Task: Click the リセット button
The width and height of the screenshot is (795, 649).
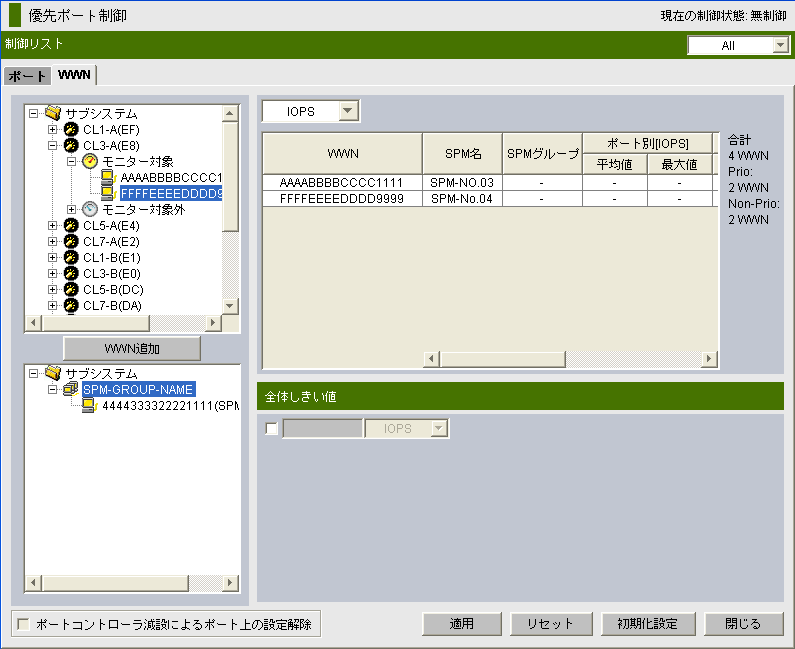Action: (551, 624)
